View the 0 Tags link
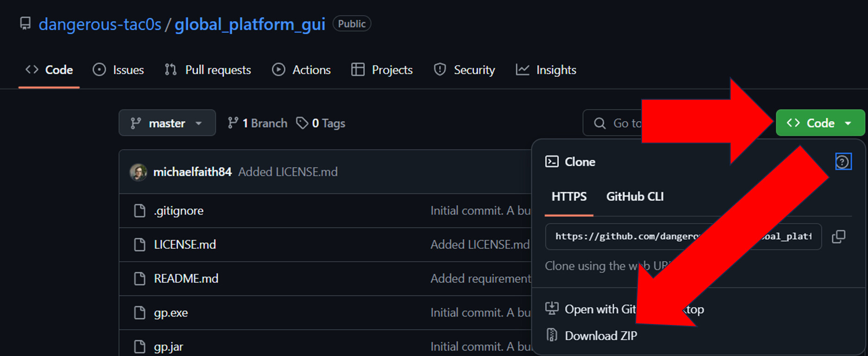This screenshot has height=356, width=868. click(x=321, y=123)
